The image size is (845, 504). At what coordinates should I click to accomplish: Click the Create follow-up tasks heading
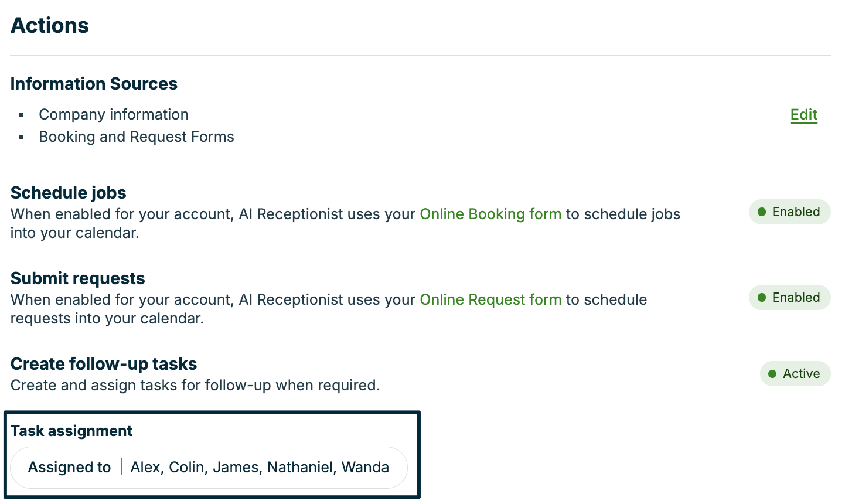point(104,364)
